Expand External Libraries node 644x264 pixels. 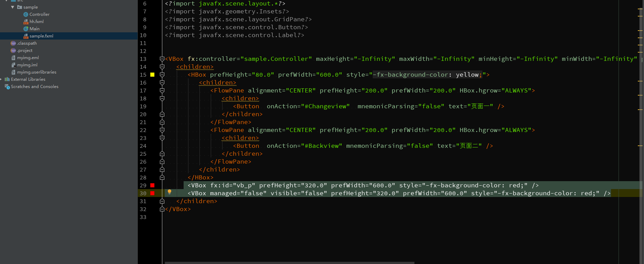[1, 79]
